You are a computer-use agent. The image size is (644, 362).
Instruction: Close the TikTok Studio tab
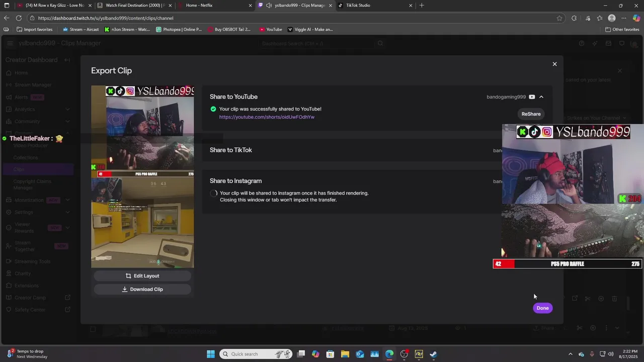tap(411, 6)
